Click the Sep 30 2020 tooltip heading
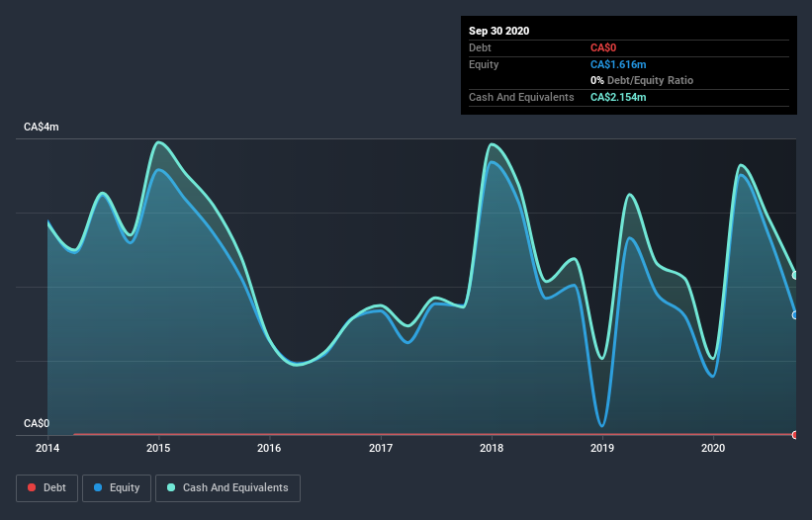The image size is (812, 520). pyautogui.click(x=499, y=31)
